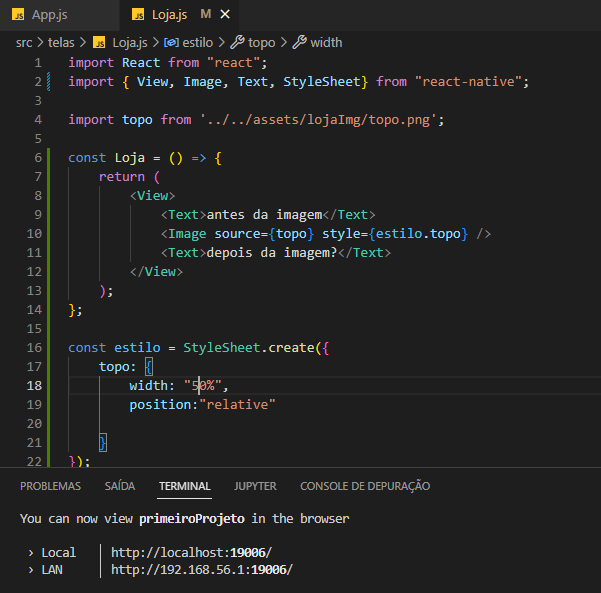Open the src breadcrumb folder
Screen dimensions: 601x593
(x=24, y=43)
